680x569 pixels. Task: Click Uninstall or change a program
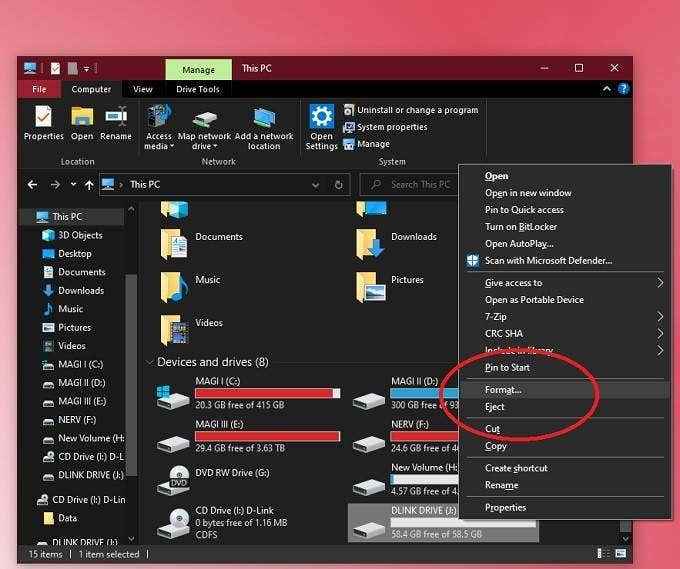coord(411,110)
